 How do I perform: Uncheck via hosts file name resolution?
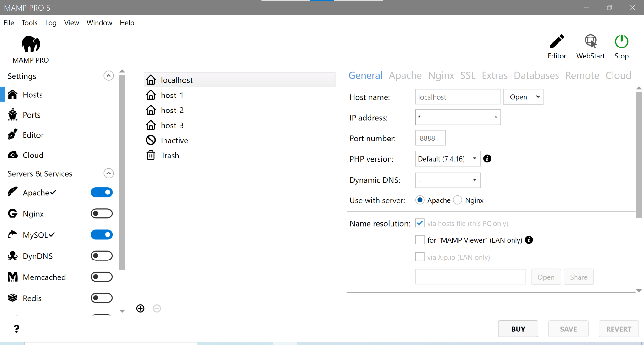pyautogui.click(x=420, y=223)
